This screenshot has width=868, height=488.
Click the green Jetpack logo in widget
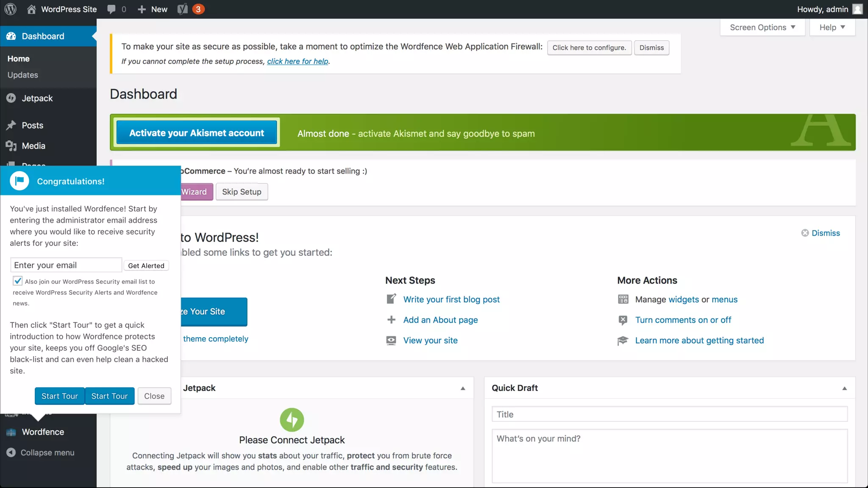click(x=292, y=419)
